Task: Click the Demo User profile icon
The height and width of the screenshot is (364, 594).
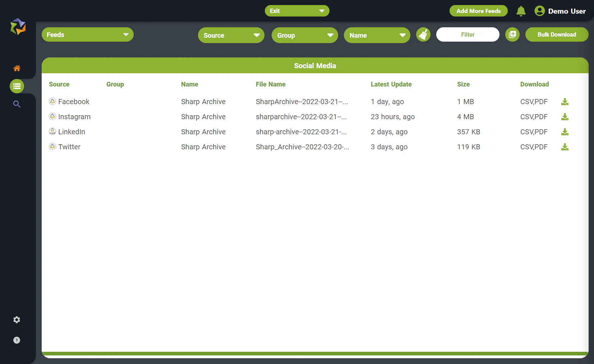Action: [540, 11]
